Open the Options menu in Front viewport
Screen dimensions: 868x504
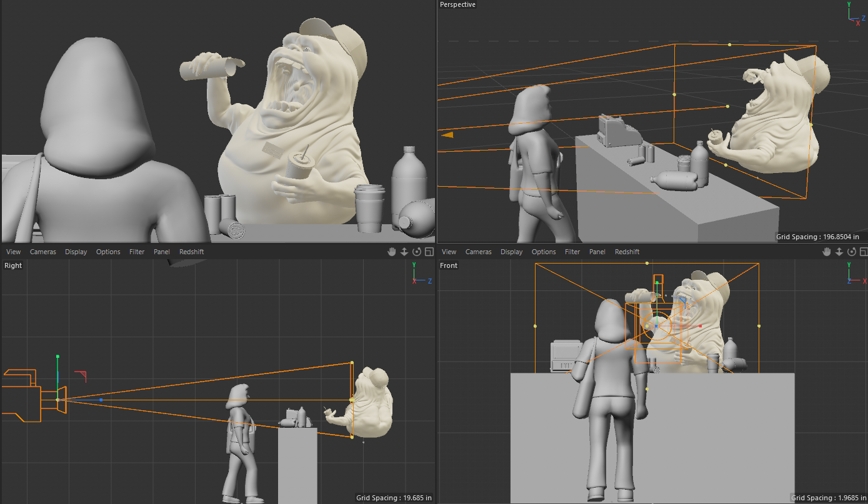pyautogui.click(x=544, y=252)
